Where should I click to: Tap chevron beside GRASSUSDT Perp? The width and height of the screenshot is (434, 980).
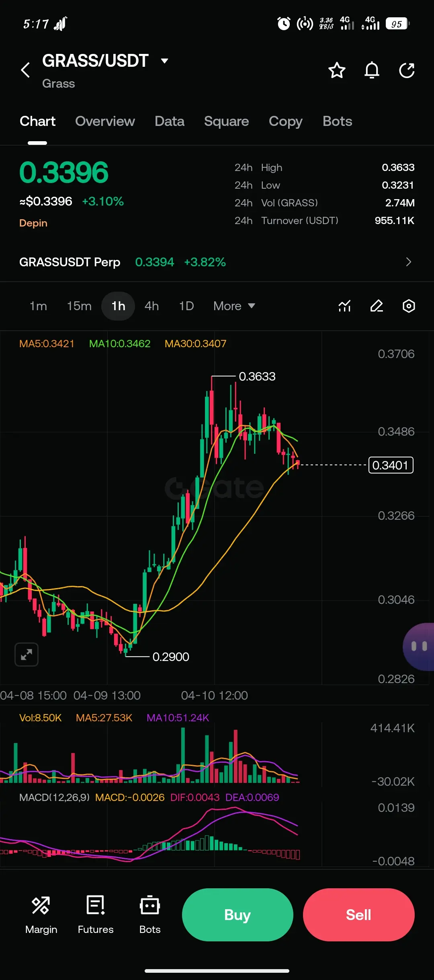click(x=409, y=262)
